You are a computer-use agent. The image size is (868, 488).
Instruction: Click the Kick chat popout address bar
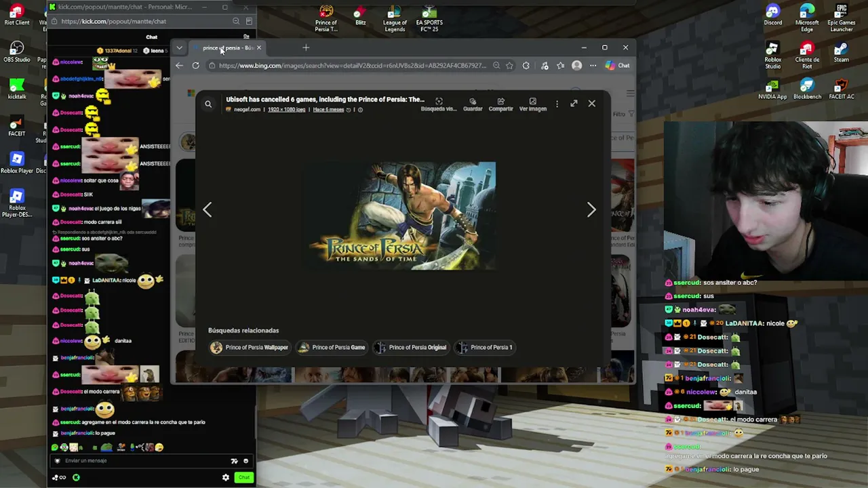point(144,22)
